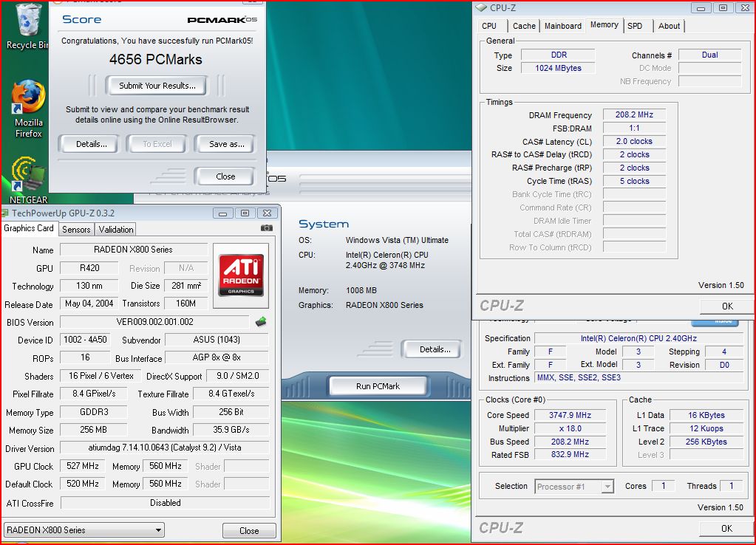
Task: Maximize the CPU-Z memory window
Action: pos(723,7)
